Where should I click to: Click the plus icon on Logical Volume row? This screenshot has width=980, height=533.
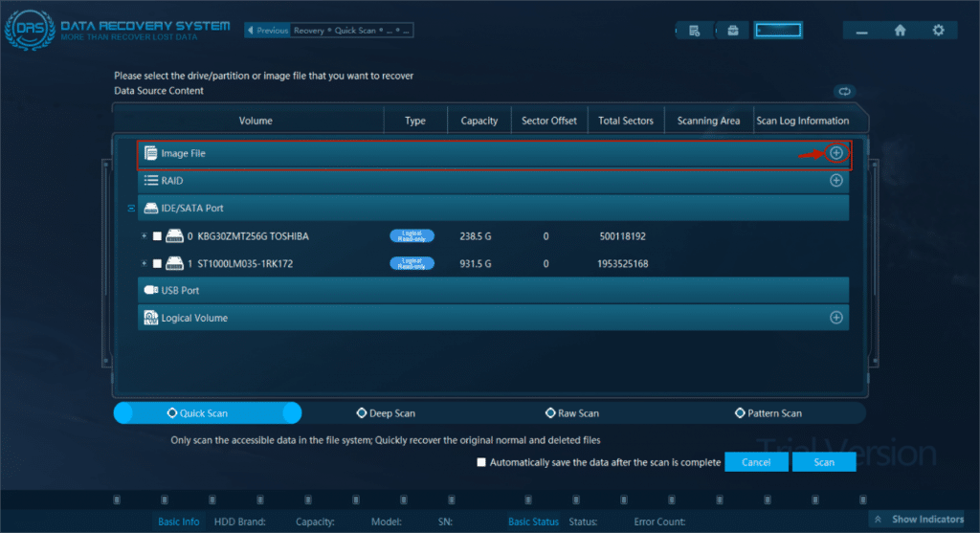tap(835, 318)
